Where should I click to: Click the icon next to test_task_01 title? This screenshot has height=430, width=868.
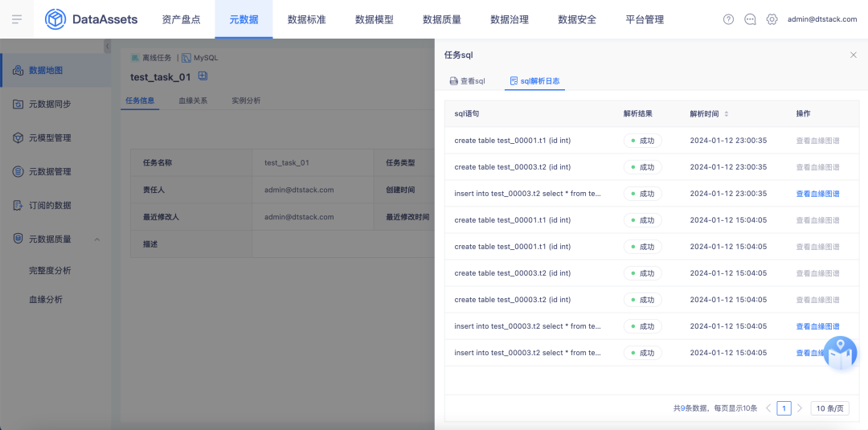203,76
